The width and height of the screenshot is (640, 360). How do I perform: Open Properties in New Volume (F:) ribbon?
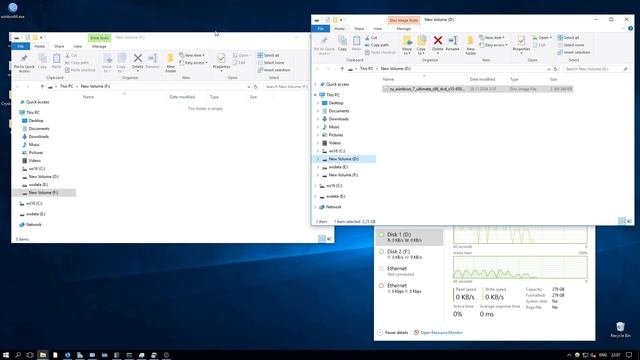[221, 63]
